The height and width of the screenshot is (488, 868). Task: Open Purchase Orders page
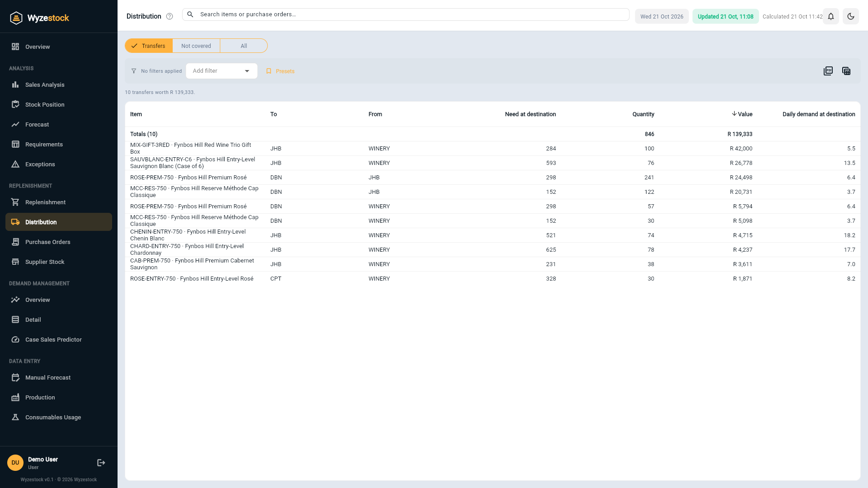click(59, 242)
